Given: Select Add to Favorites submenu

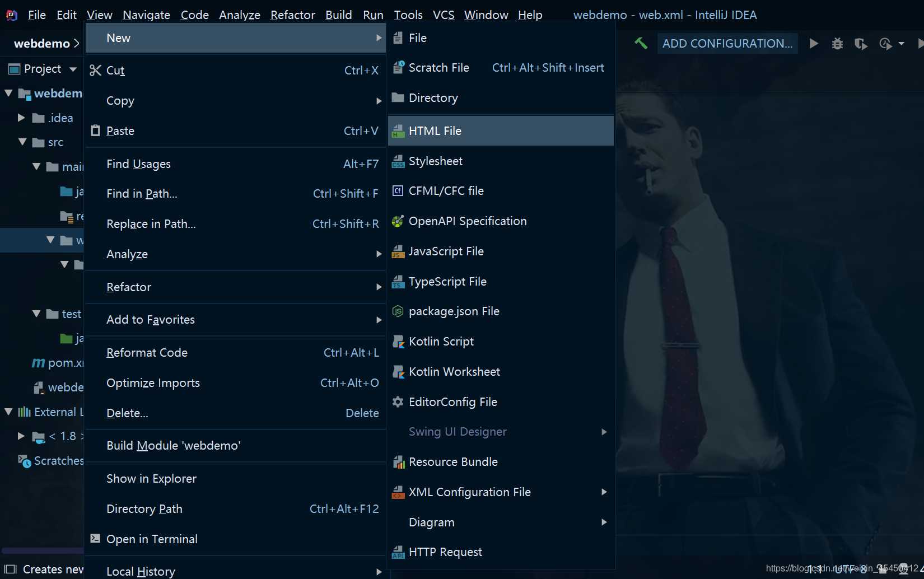Looking at the screenshot, I should pyautogui.click(x=236, y=319).
